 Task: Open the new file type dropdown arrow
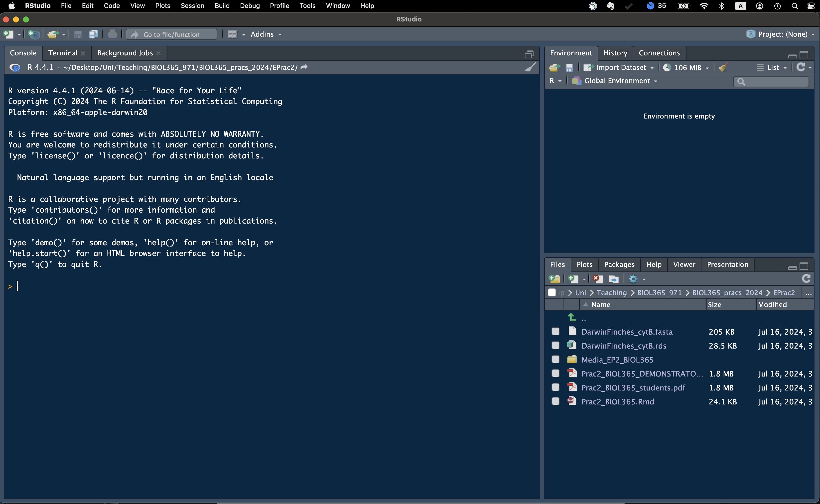(x=19, y=35)
